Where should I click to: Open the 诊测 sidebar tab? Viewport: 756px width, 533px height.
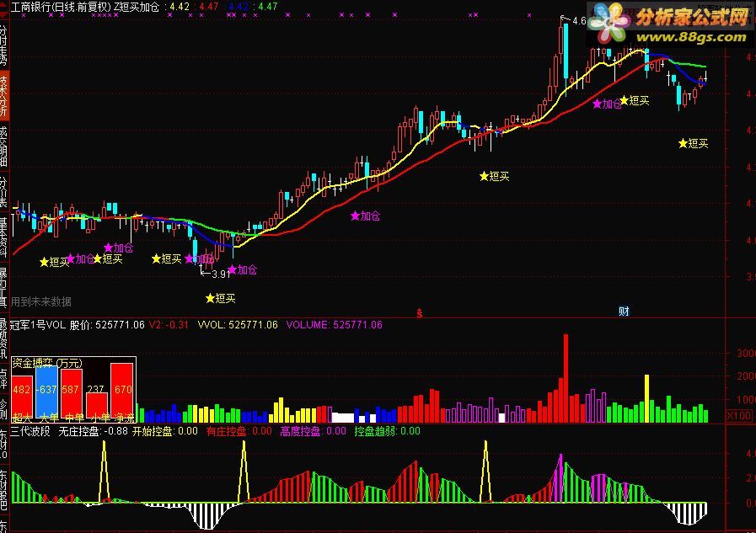pos(4,410)
